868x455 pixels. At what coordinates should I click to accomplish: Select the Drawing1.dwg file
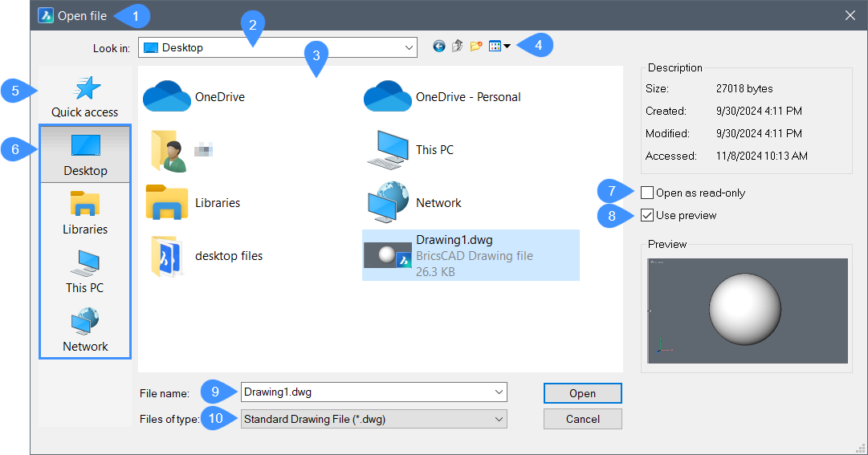[470, 255]
